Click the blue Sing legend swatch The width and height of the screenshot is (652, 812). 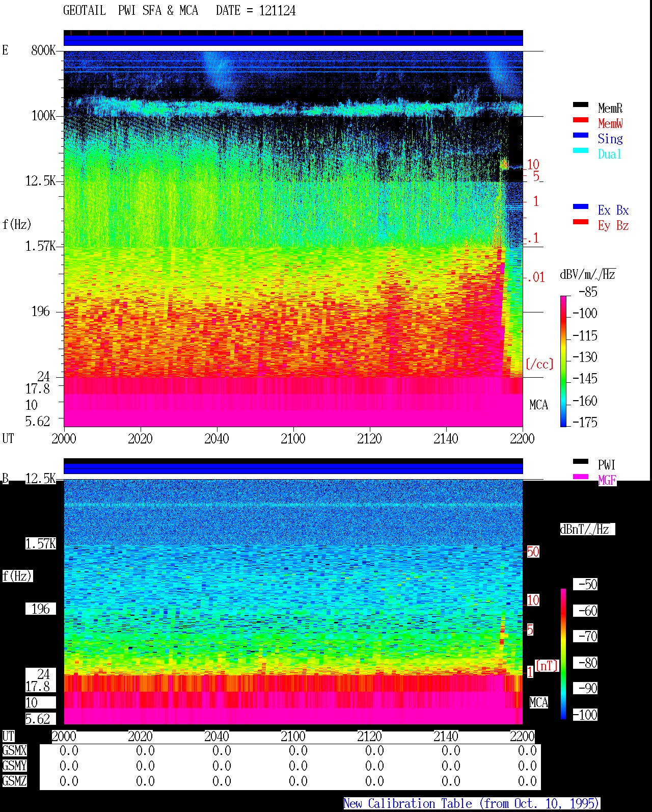pyautogui.click(x=581, y=135)
